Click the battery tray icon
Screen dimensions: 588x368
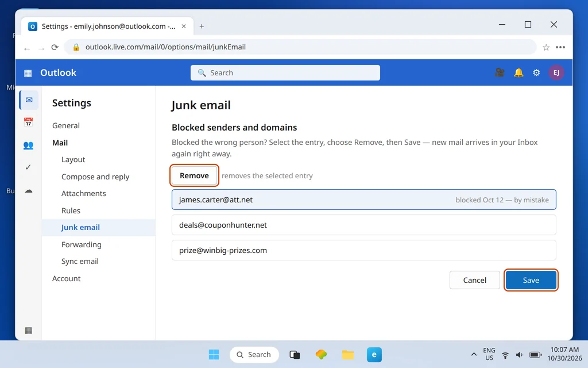click(x=535, y=355)
